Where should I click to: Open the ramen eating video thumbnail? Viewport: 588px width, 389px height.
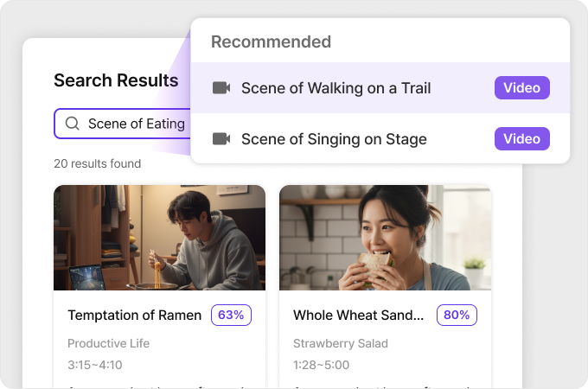pyautogui.click(x=159, y=238)
